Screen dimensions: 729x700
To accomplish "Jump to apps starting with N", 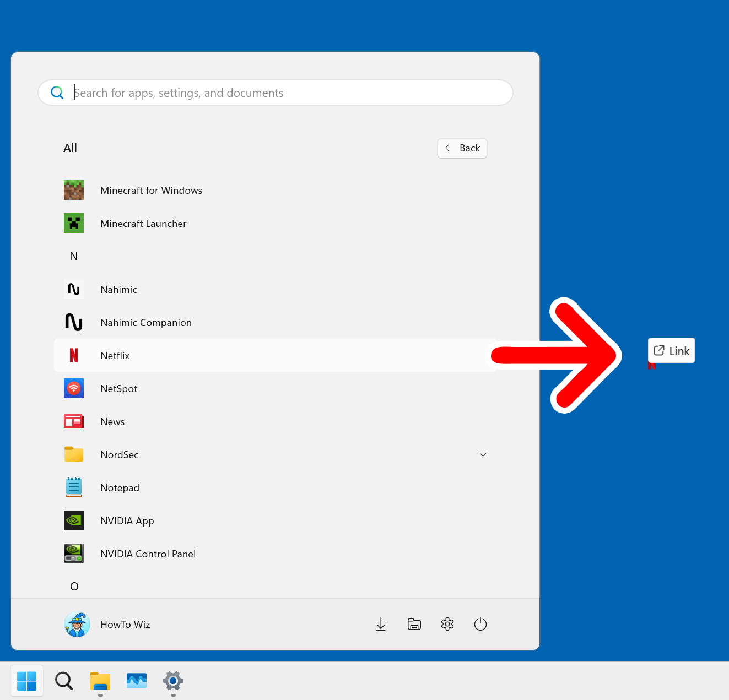I will [x=74, y=256].
